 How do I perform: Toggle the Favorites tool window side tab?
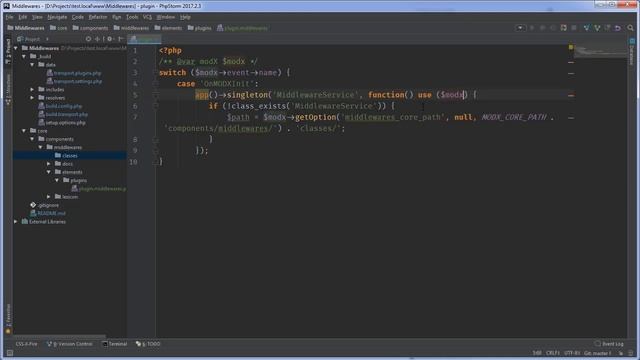coord(8,318)
